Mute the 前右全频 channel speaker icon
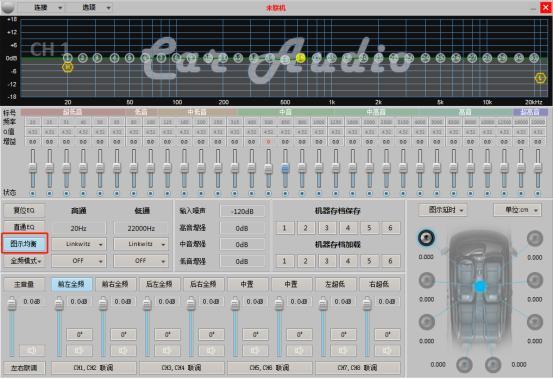Image resolution: width=553 pixels, height=379 pixels. click(x=123, y=350)
